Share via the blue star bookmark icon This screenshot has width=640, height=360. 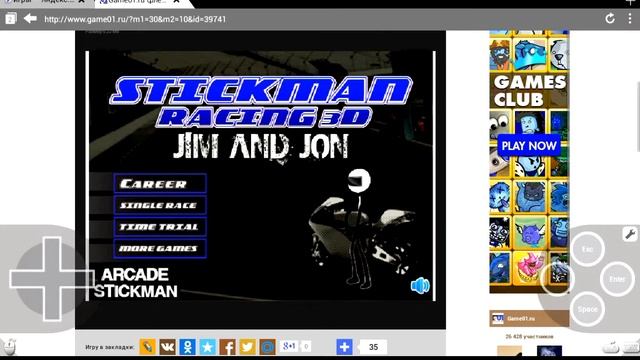pyautogui.click(x=207, y=347)
